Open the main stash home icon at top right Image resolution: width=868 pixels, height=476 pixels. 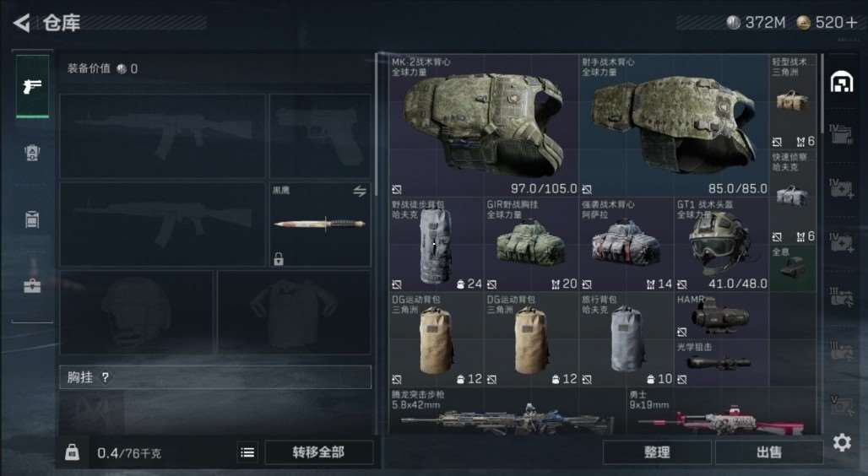pyautogui.click(x=842, y=83)
